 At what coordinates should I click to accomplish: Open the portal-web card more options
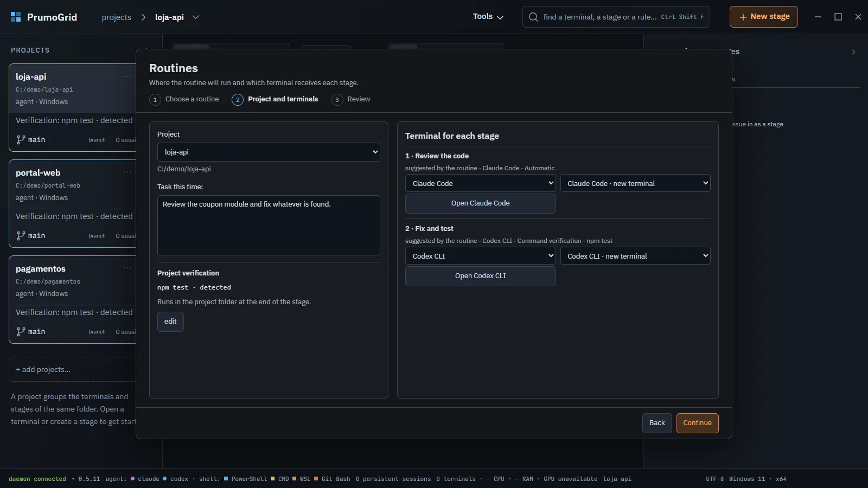tap(127, 172)
